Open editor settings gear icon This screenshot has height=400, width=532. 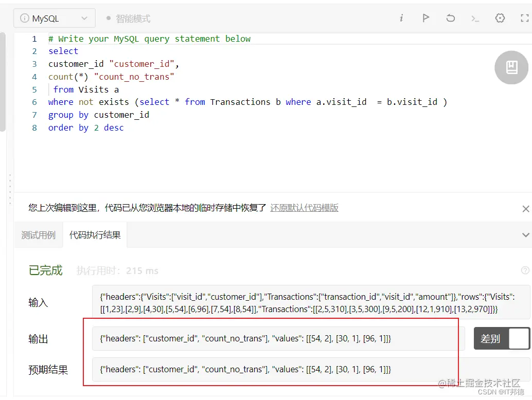click(x=500, y=18)
